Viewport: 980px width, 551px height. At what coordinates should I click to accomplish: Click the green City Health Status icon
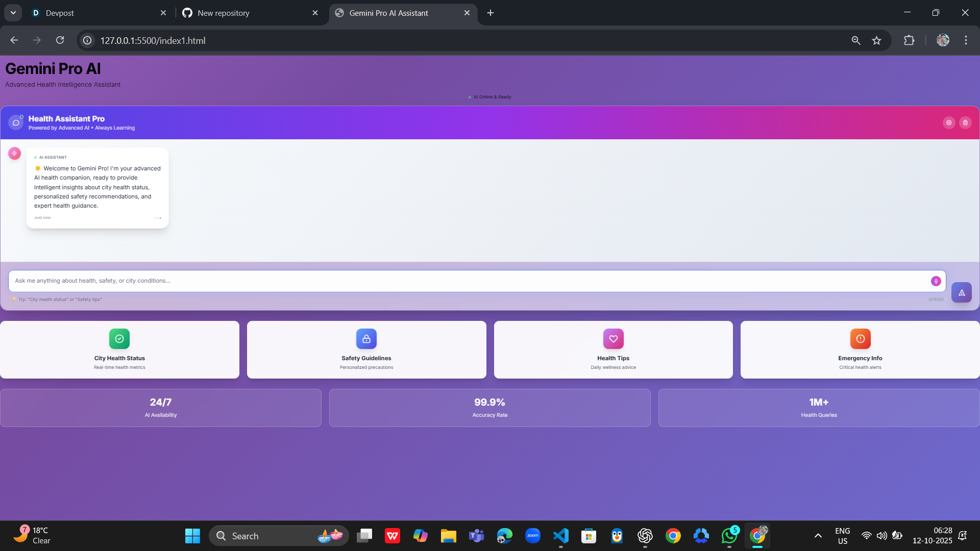point(119,339)
